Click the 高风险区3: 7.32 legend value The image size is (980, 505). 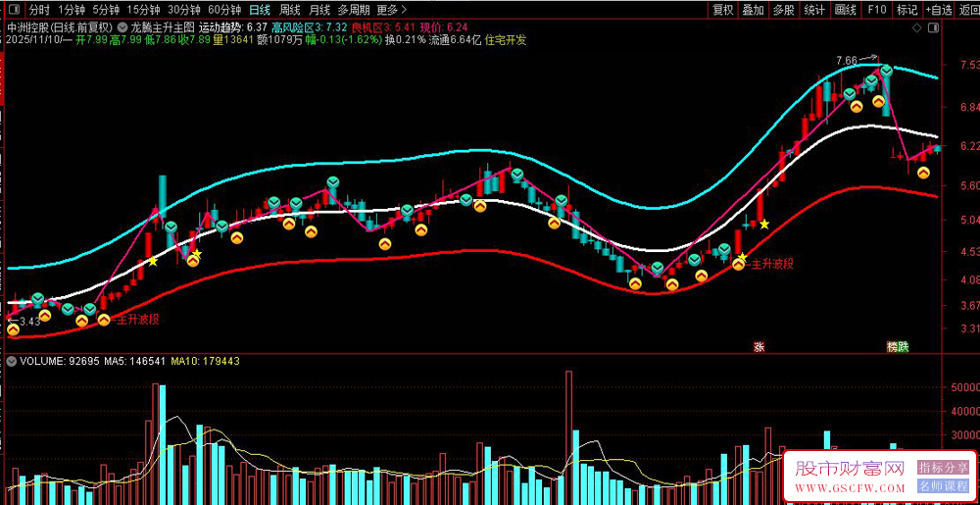[x=310, y=28]
